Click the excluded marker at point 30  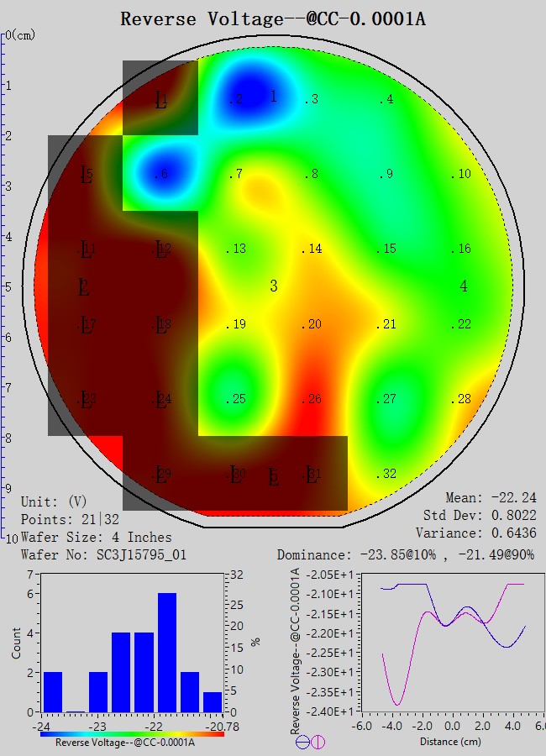tap(236, 475)
